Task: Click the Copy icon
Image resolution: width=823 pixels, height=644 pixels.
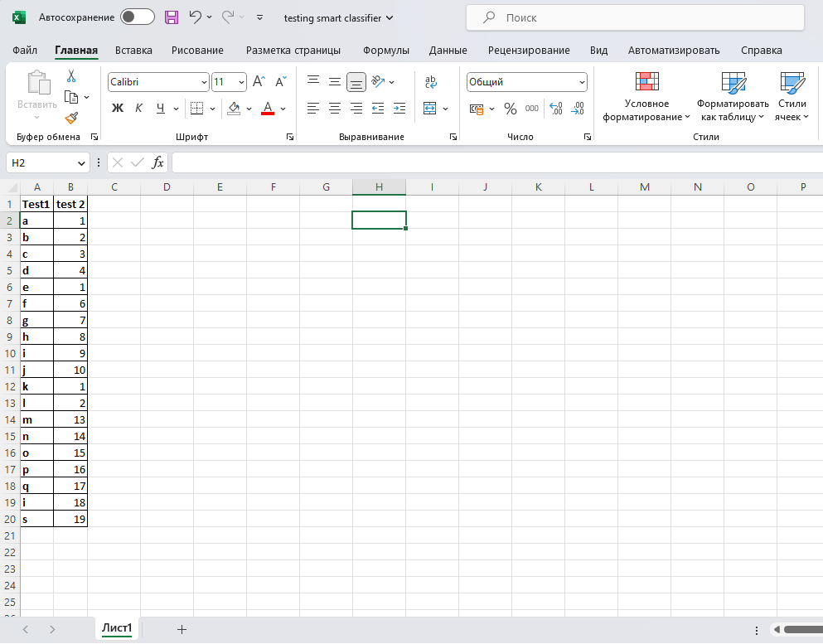Action: 71,97
